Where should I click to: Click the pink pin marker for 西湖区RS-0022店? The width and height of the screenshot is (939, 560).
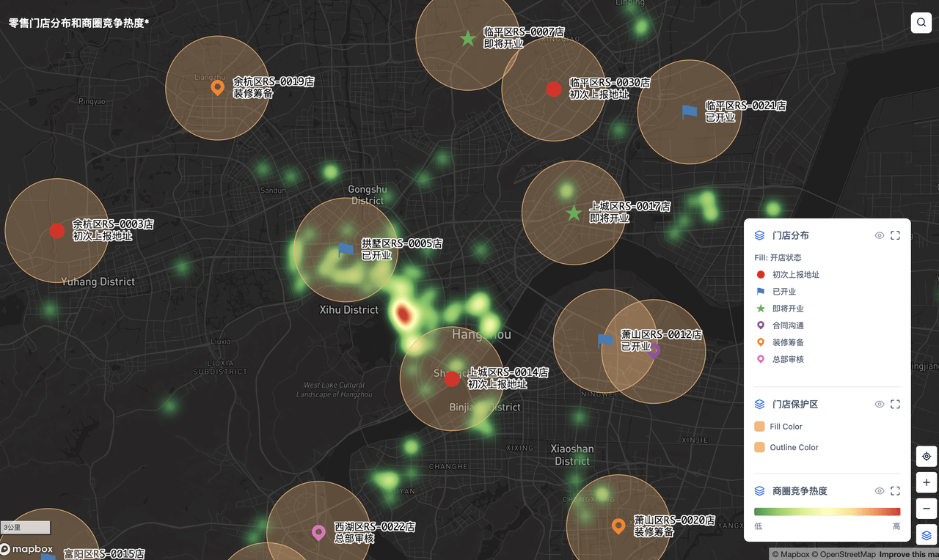click(x=318, y=532)
